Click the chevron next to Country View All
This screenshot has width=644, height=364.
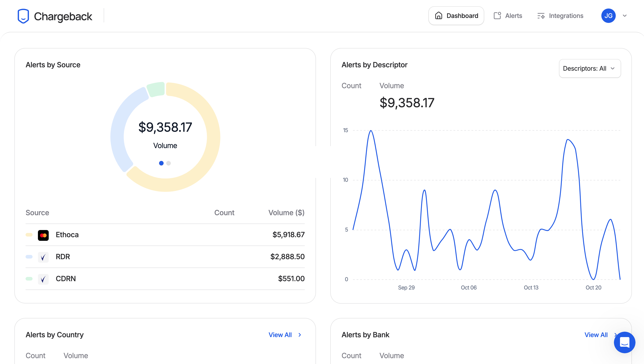tap(300, 335)
